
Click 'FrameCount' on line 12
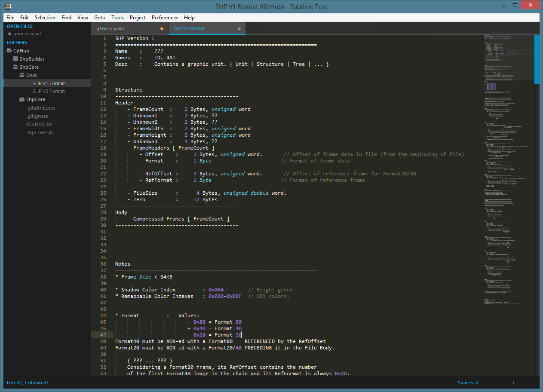(148, 109)
